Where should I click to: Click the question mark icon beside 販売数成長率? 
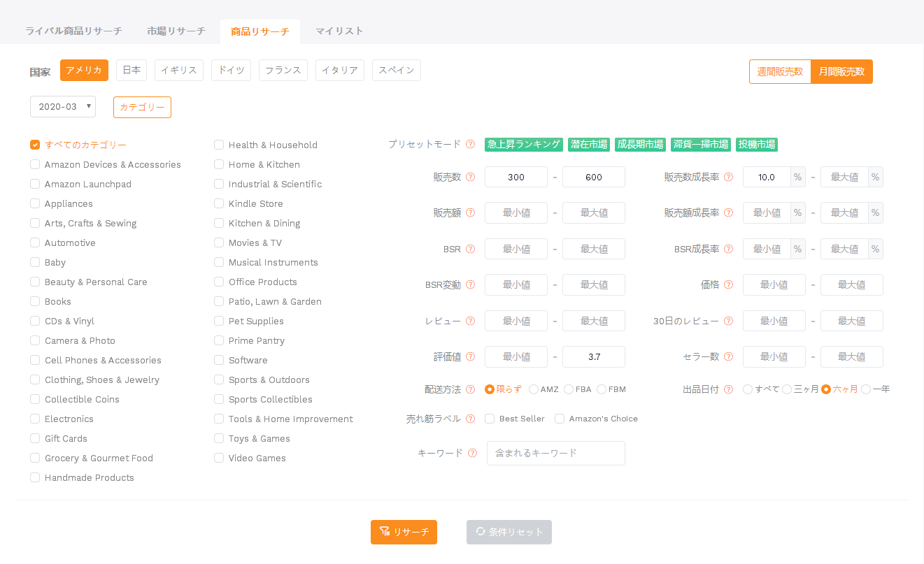(728, 178)
